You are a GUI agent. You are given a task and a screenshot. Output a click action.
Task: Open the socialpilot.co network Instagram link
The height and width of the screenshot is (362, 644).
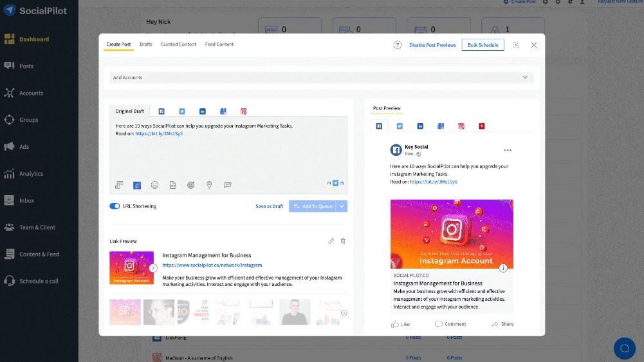point(212,265)
